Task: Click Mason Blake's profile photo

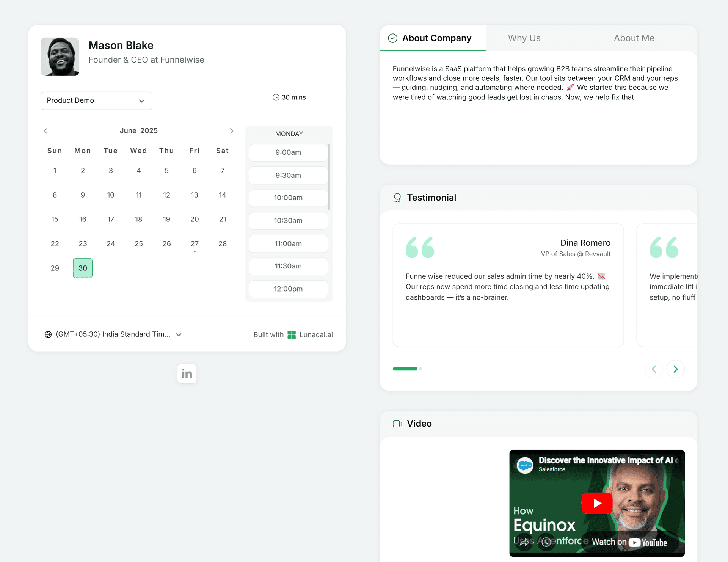Action: coord(60,57)
